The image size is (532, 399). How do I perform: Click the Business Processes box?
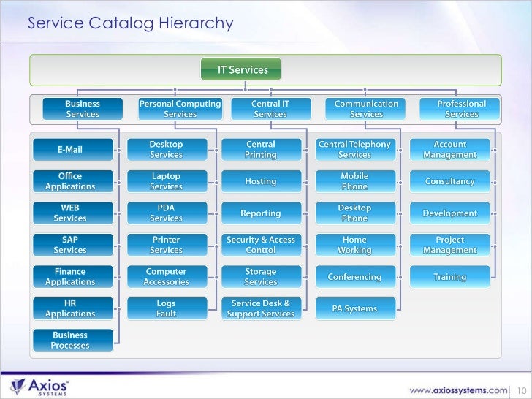(73, 341)
